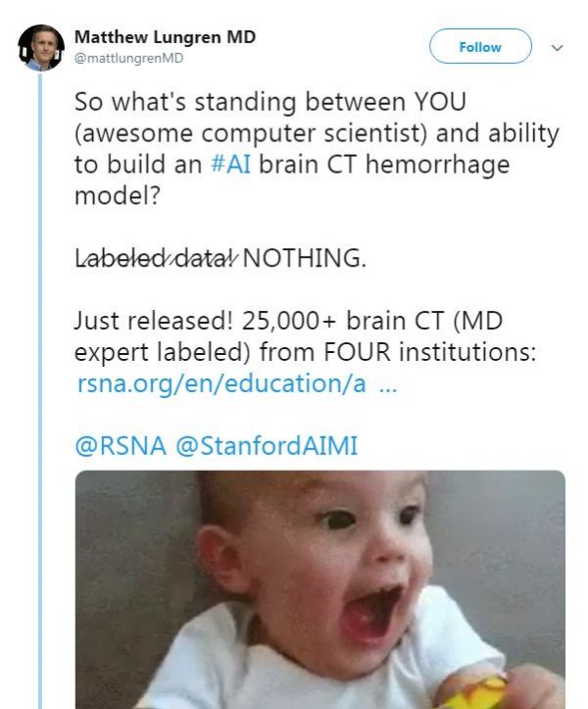Click the @mattlungrenMD handle
588x709 pixels.
[x=128, y=58]
